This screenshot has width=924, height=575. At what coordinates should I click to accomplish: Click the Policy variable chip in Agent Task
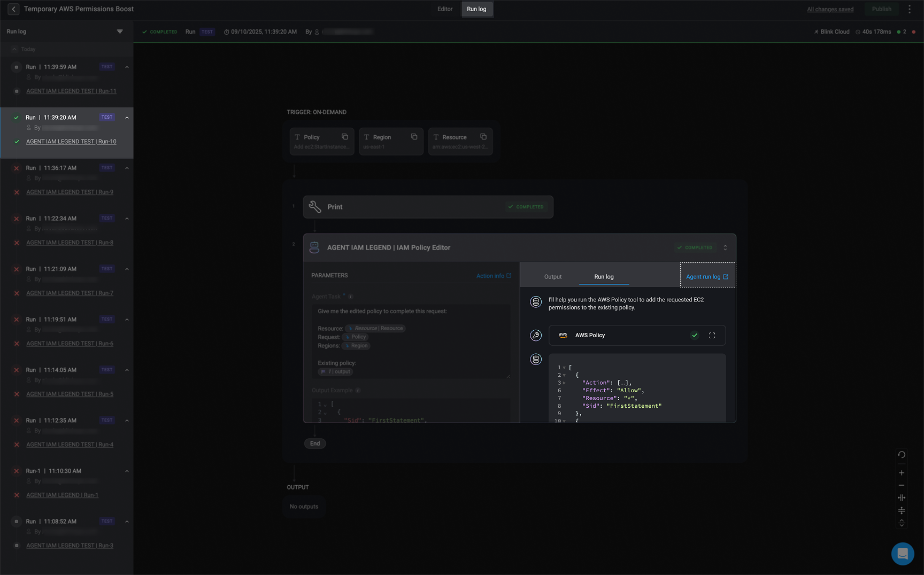[x=355, y=337]
